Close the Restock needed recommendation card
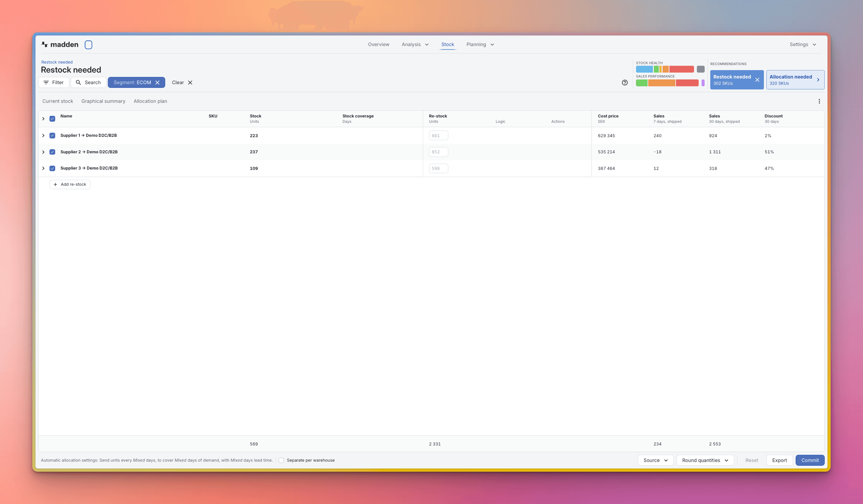Viewport: 863px width, 504px height. tap(757, 80)
